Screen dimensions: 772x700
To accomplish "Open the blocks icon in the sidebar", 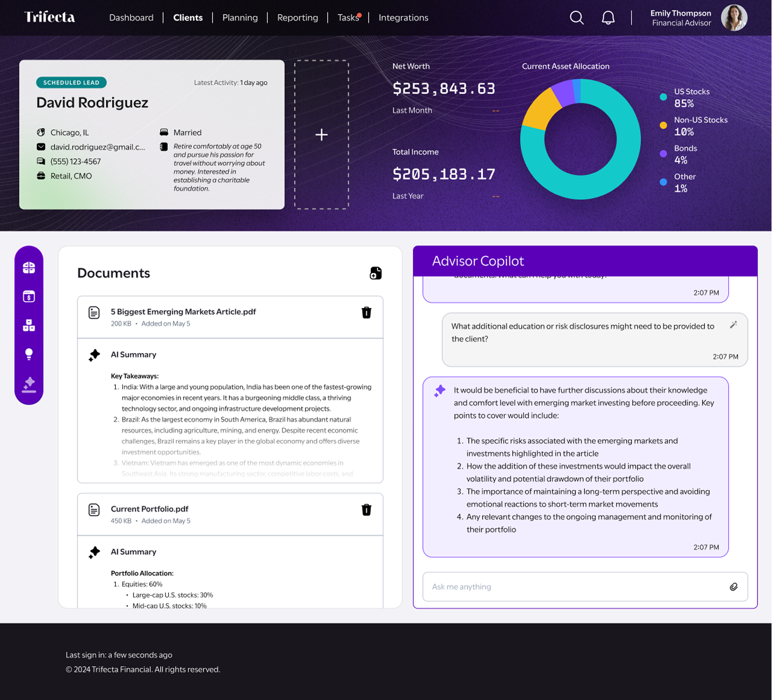I will coord(29,325).
